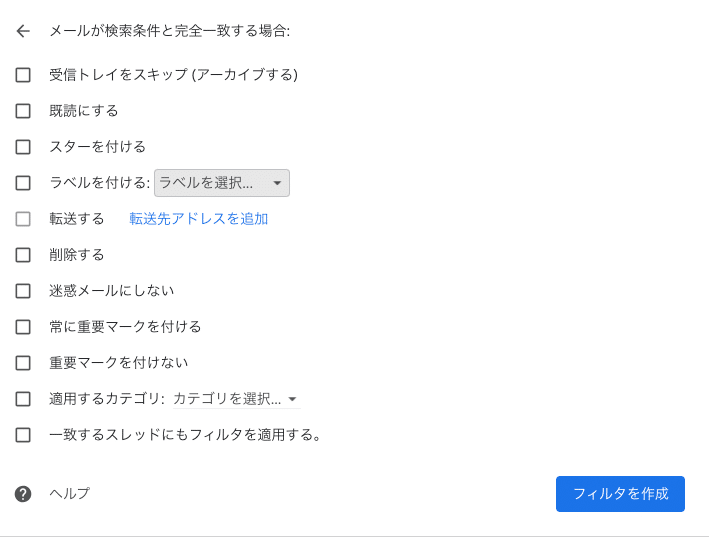
Task: Click the ヘルプ text link
Action: coord(70,493)
